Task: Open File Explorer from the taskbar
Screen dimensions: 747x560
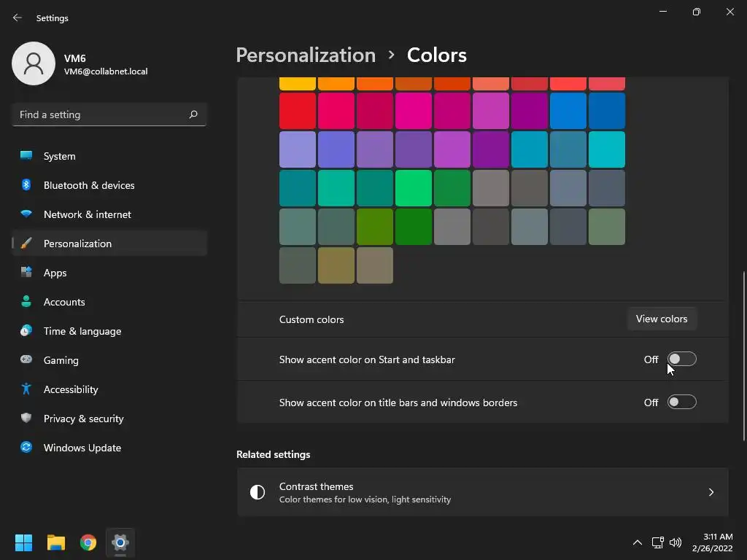Action: tap(56, 542)
